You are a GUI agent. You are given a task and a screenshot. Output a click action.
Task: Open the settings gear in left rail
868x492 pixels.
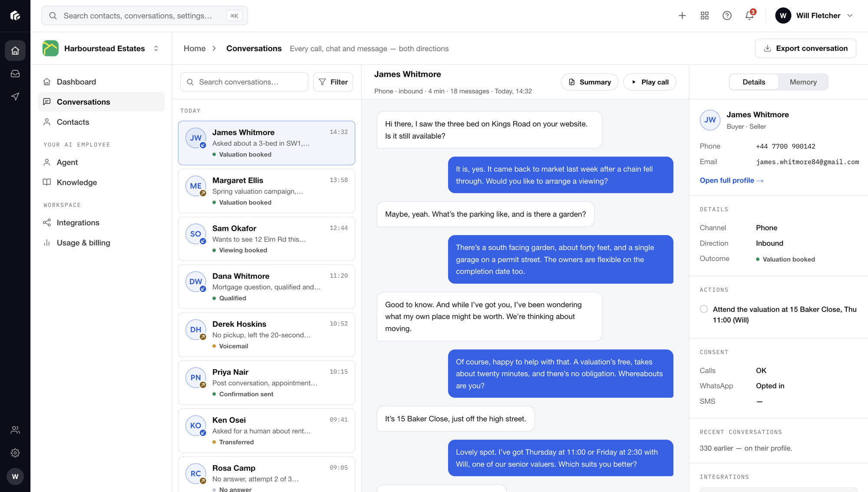click(15, 453)
